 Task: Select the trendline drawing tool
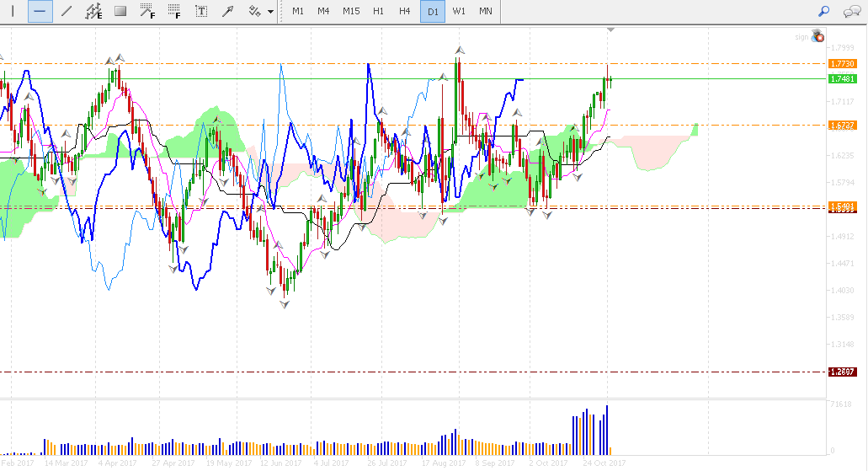tap(67, 11)
